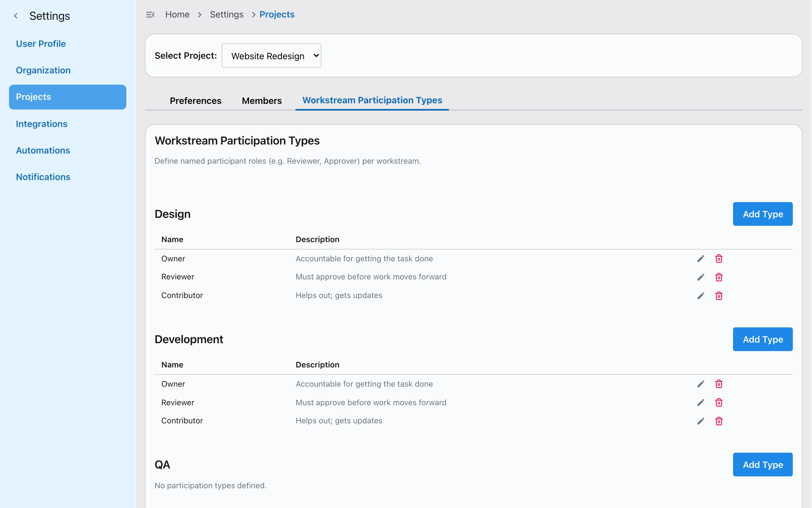Open the Select Project dropdown

[x=271, y=56]
